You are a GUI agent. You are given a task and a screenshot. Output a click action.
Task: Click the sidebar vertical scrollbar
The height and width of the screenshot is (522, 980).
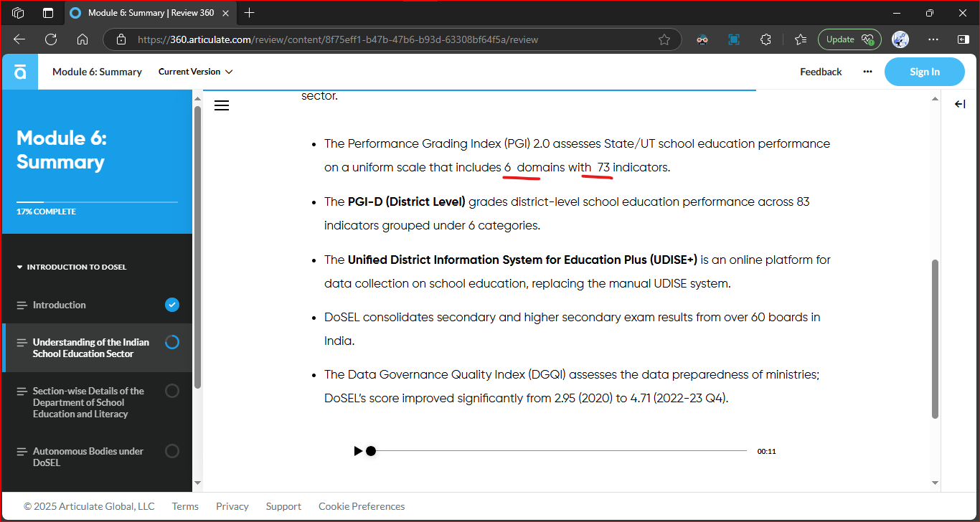(197, 247)
